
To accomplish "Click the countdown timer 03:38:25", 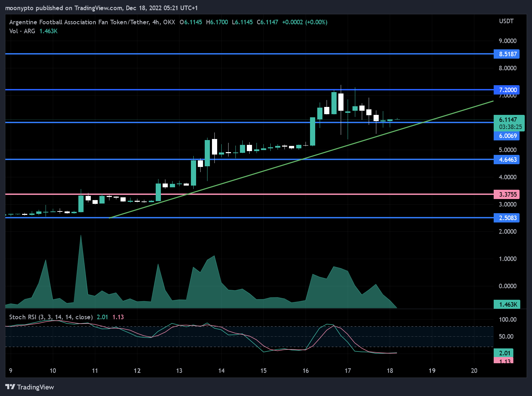I will 510,127.
